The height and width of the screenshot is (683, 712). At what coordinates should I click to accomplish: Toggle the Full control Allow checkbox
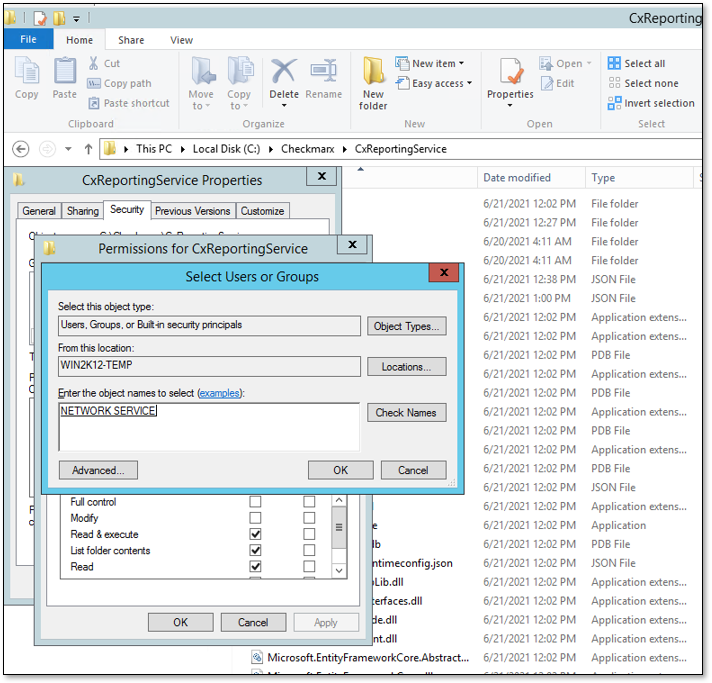click(x=255, y=502)
